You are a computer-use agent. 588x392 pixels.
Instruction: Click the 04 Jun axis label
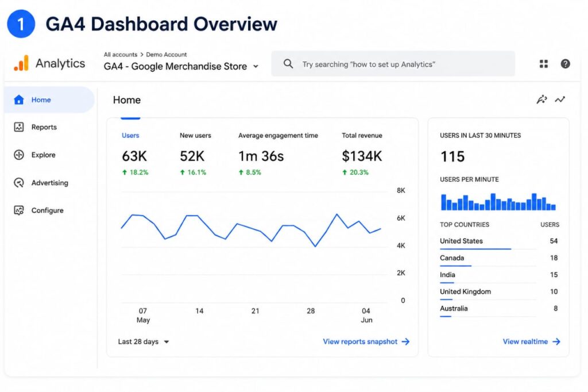366,316
